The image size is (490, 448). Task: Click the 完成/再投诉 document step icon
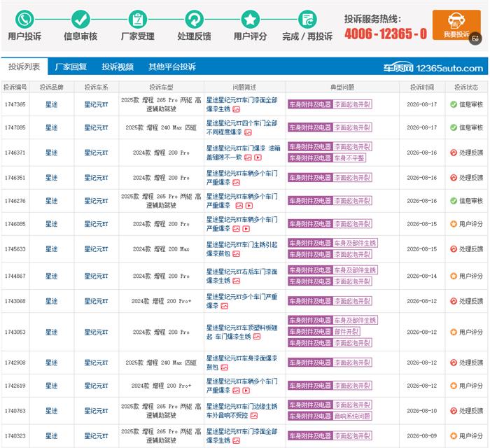click(x=307, y=20)
